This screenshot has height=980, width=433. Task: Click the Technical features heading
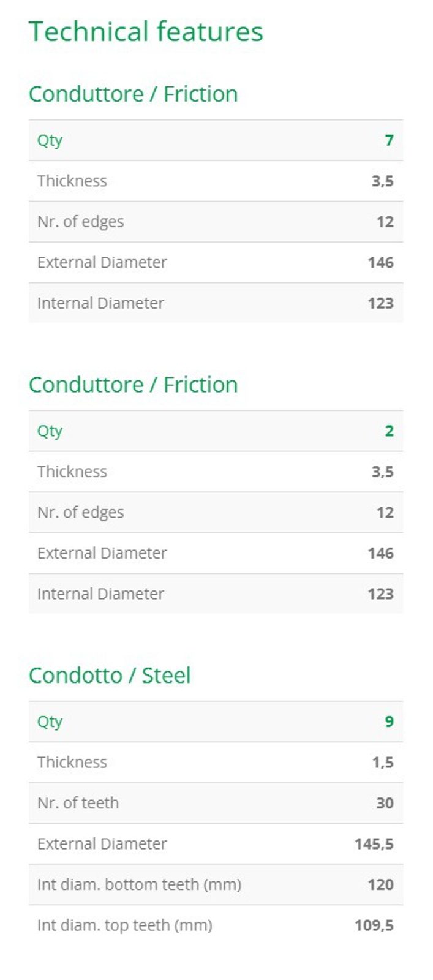point(146,32)
